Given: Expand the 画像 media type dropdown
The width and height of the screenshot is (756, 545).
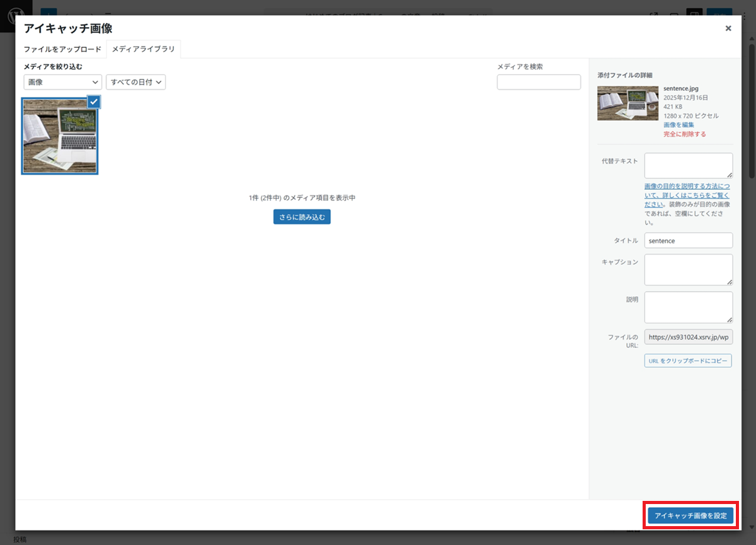Looking at the screenshot, I should click(62, 82).
